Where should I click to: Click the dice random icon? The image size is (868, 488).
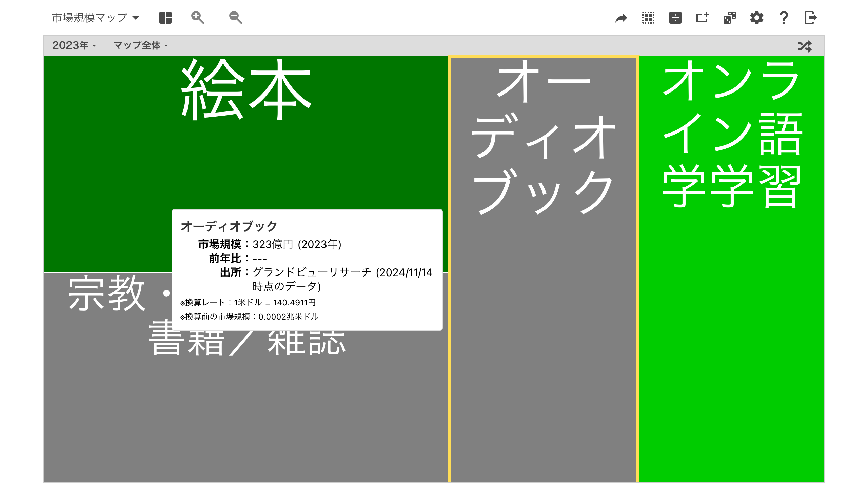click(x=730, y=18)
